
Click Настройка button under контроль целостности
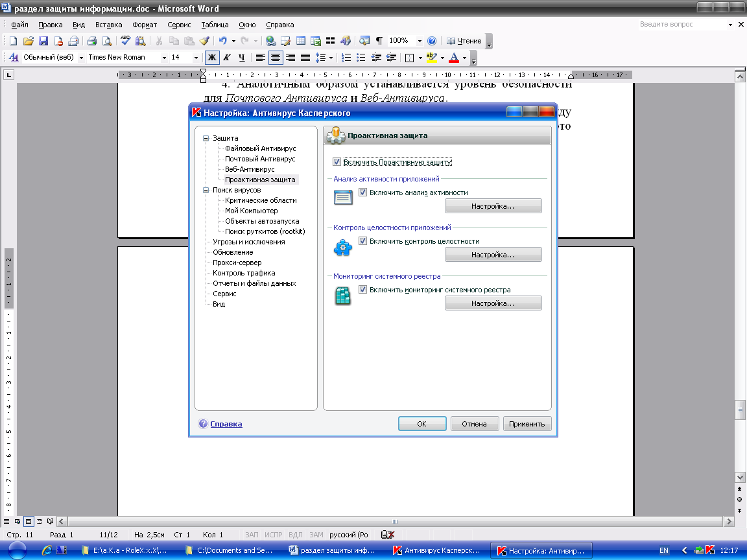(x=493, y=255)
